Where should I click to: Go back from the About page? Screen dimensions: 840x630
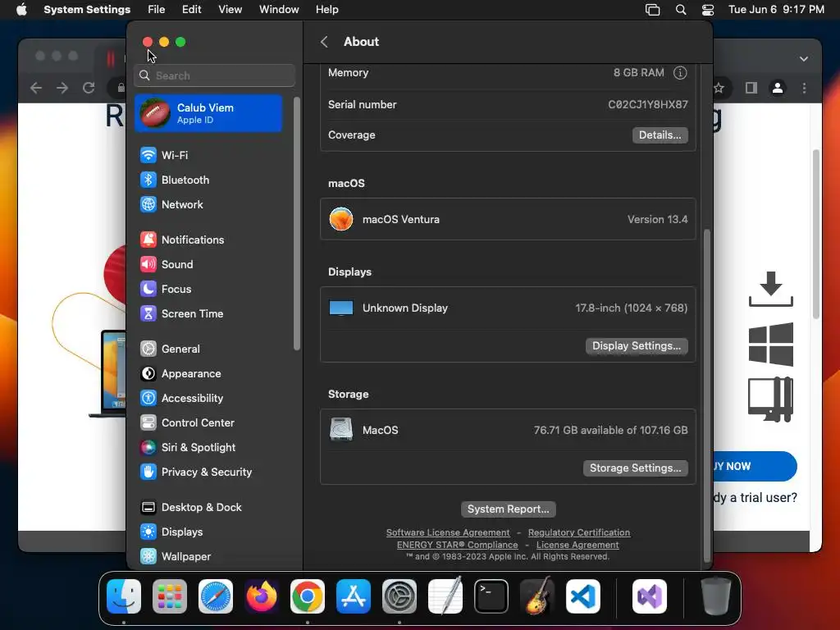pyautogui.click(x=324, y=42)
